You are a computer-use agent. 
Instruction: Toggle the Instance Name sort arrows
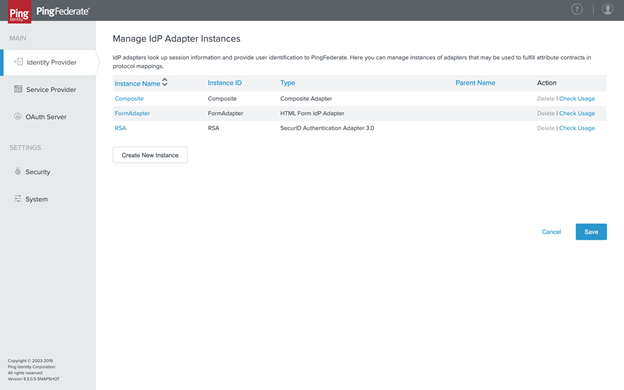point(164,82)
